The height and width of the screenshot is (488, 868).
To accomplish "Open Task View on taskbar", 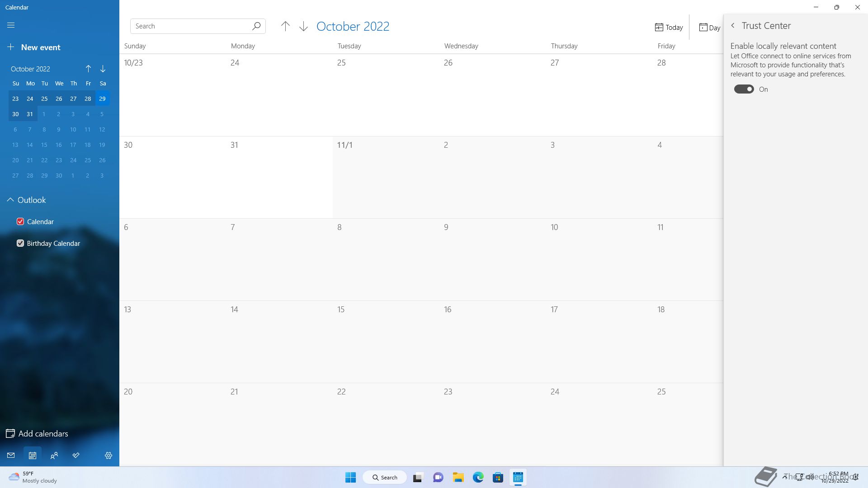I will [418, 477].
